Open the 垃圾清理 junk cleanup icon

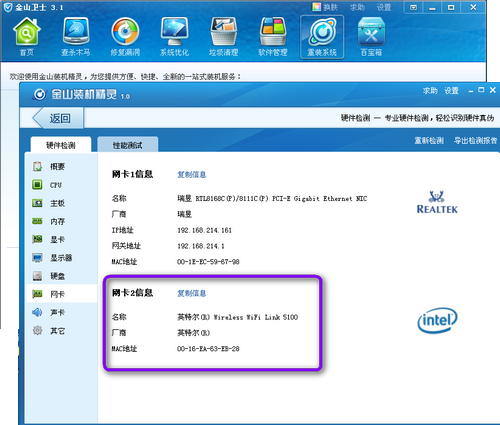tap(223, 37)
